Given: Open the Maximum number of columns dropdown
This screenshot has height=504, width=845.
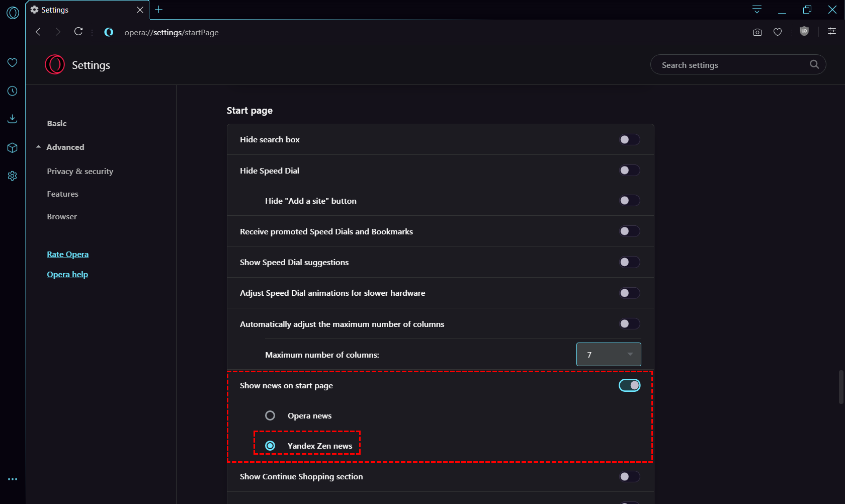Looking at the screenshot, I should click(x=609, y=354).
